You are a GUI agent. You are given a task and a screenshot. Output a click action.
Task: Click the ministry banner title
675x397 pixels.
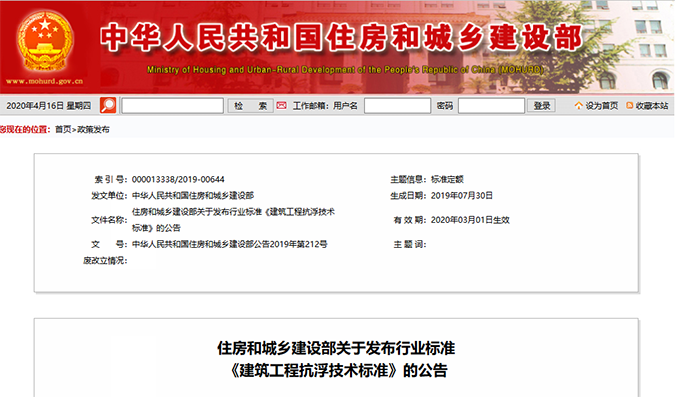(x=341, y=37)
